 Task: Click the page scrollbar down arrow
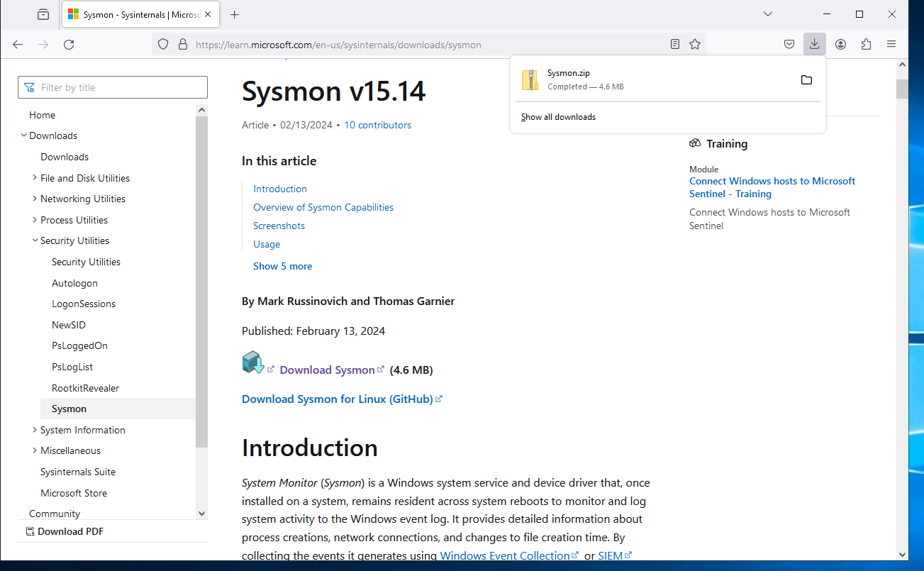pyautogui.click(x=902, y=554)
